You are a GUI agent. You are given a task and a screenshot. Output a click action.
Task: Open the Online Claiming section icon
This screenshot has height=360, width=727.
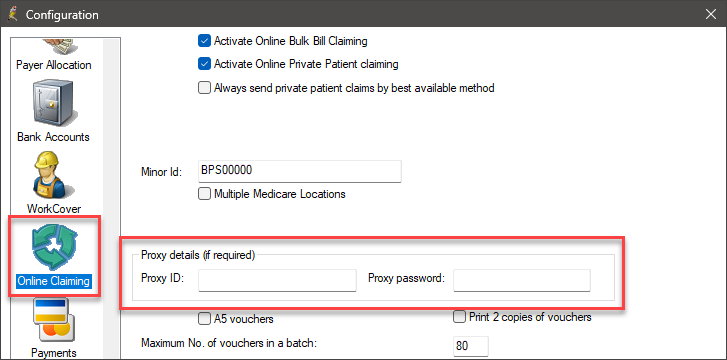click(x=55, y=245)
